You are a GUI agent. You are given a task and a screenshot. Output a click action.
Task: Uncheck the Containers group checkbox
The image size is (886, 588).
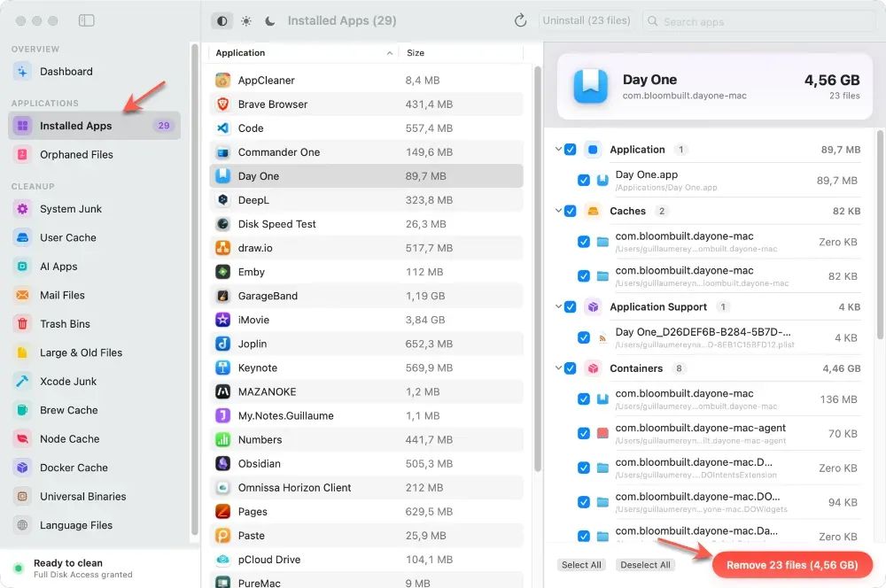[570, 368]
